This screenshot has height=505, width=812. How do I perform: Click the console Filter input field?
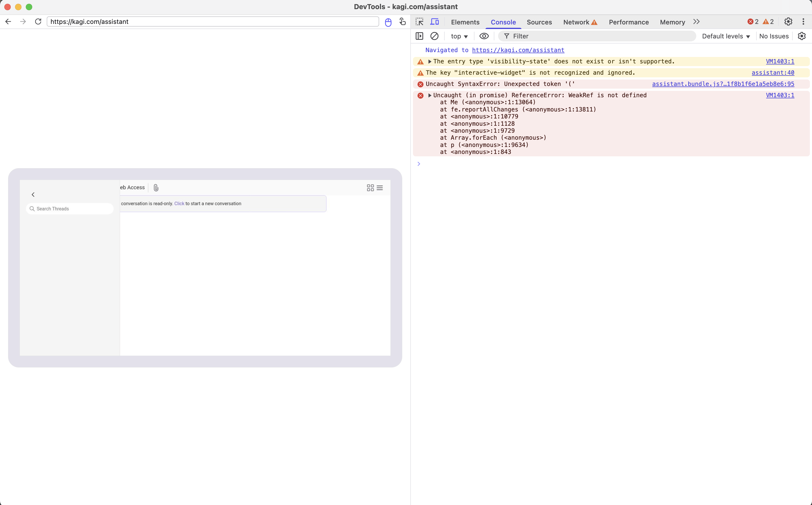pyautogui.click(x=601, y=36)
